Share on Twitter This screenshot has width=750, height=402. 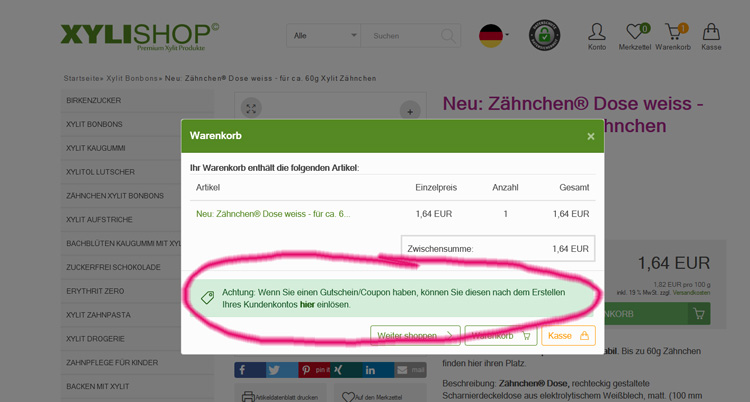coord(282,370)
